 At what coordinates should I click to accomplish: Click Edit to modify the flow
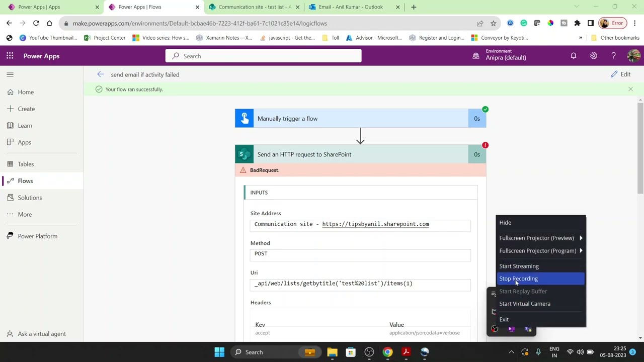click(620, 74)
